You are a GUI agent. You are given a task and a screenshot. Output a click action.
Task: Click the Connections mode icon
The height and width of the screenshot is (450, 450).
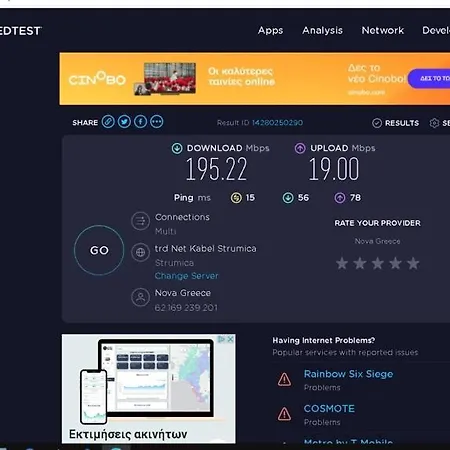click(x=140, y=221)
